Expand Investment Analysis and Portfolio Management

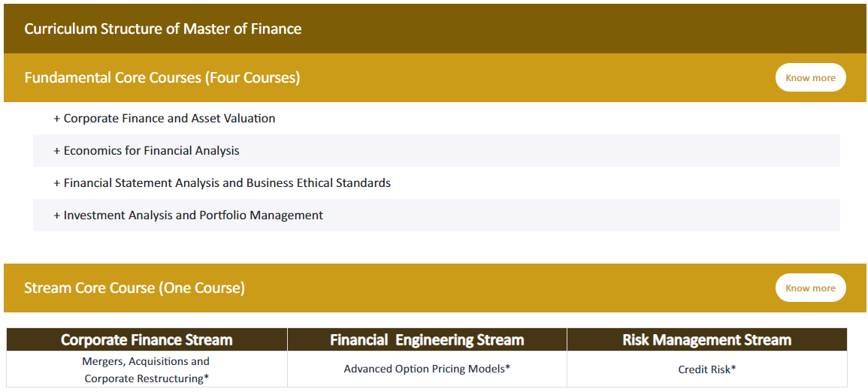pyautogui.click(x=436, y=215)
